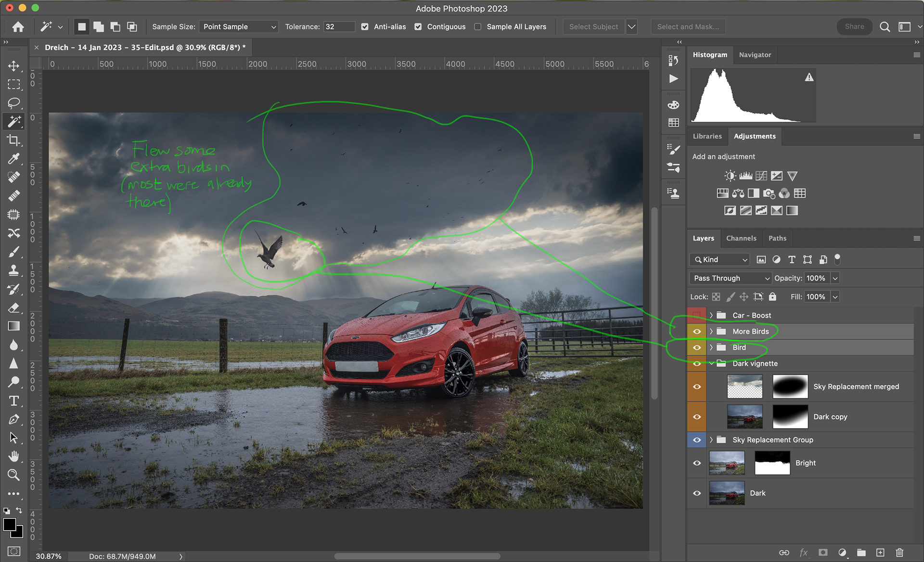Viewport: 924px width, 562px height.
Task: Click the Add to selection mode icon
Action: [x=99, y=27]
